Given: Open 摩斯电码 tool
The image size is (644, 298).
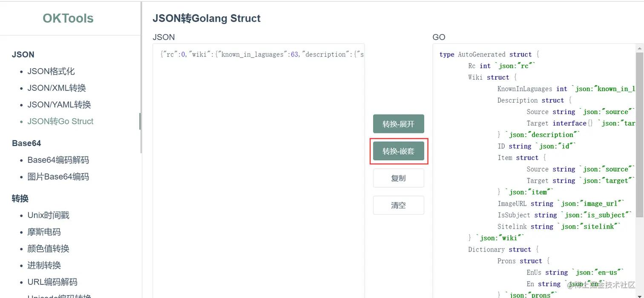Looking at the screenshot, I should 44,232.
